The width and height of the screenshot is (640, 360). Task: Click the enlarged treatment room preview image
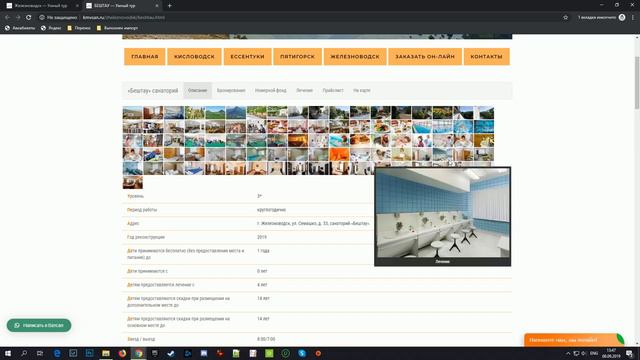point(442,213)
